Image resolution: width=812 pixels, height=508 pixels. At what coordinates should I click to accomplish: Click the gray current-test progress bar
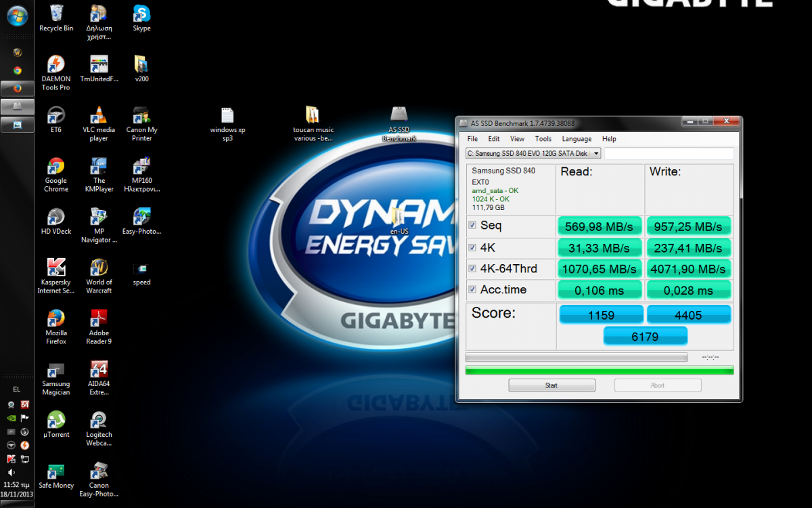[577, 357]
